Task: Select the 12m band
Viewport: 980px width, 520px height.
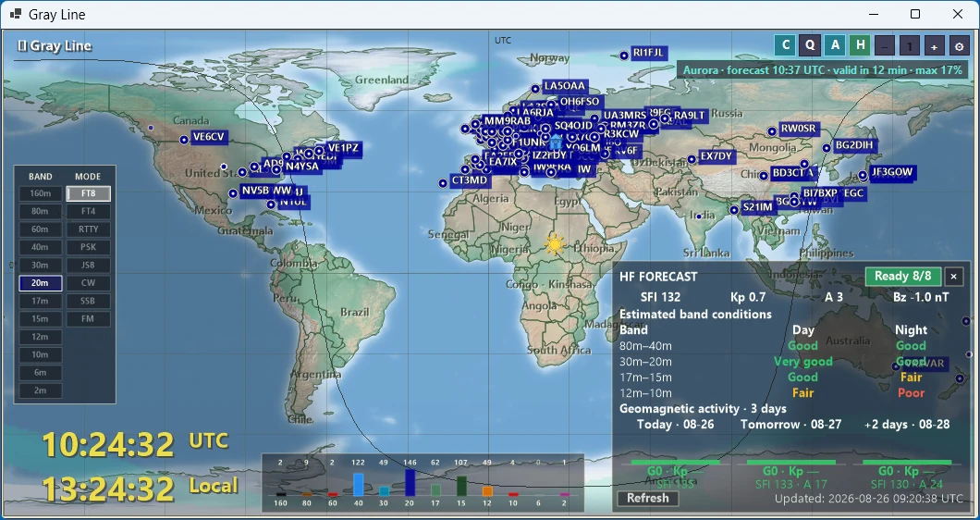Action: coord(40,337)
